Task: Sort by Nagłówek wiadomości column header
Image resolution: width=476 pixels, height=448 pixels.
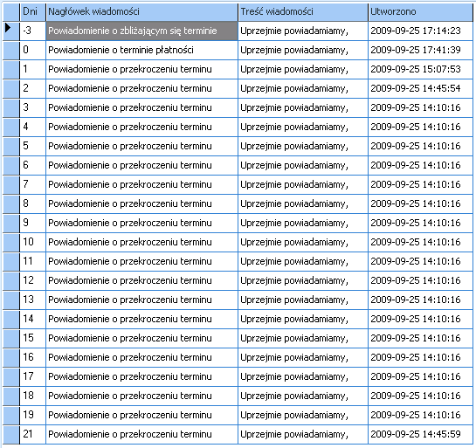Action: click(x=141, y=12)
